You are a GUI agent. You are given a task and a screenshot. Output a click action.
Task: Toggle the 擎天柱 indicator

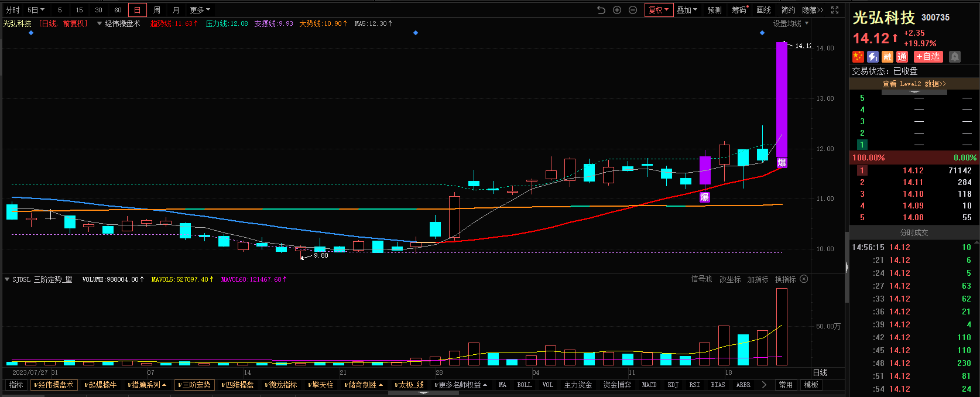click(321, 385)
